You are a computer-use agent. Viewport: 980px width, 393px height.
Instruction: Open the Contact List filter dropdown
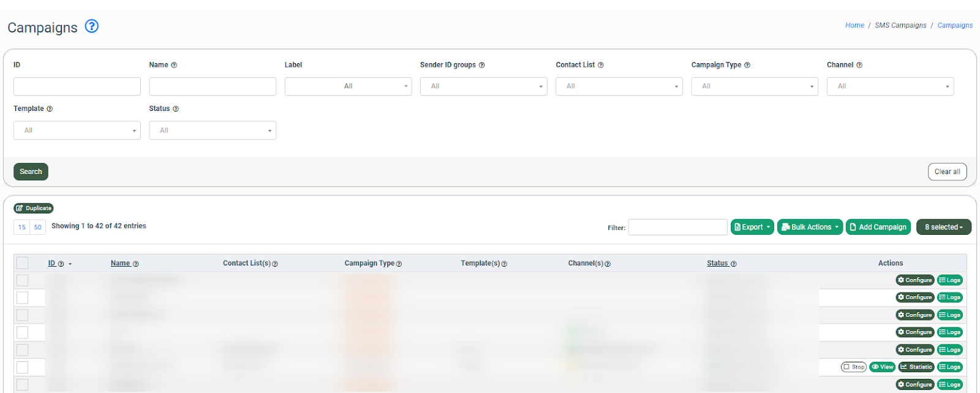pos(619,86)
